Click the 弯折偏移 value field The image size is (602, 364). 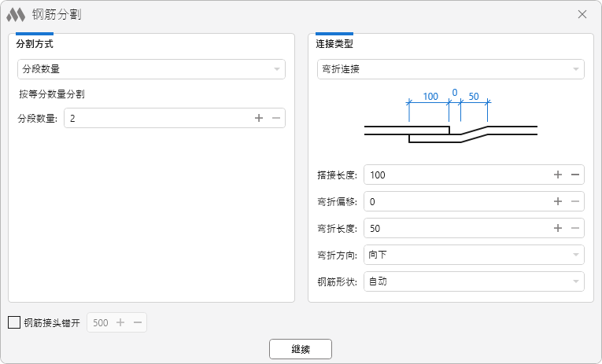(456, 201)
